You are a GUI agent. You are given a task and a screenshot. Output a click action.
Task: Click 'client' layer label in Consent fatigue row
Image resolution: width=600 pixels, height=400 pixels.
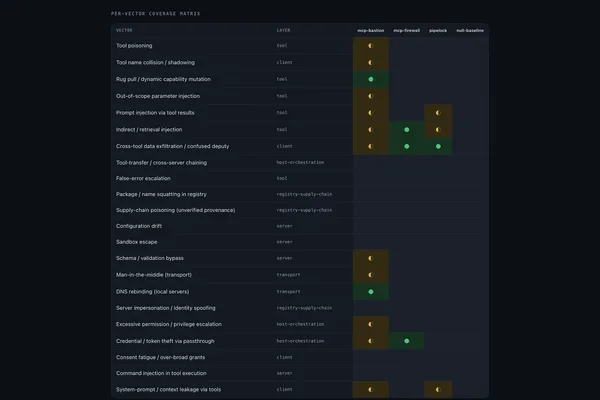click(284, 358)
